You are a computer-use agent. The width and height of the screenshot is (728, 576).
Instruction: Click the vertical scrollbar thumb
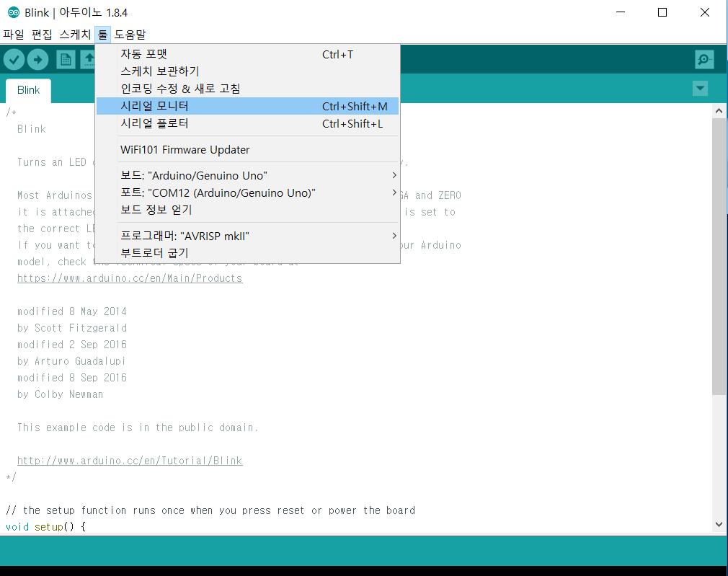click(719, 257)
